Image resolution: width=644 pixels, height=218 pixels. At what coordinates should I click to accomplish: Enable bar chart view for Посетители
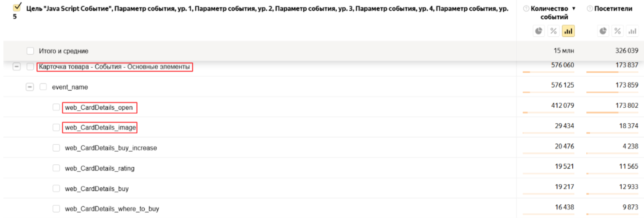[x=632, y=31]
